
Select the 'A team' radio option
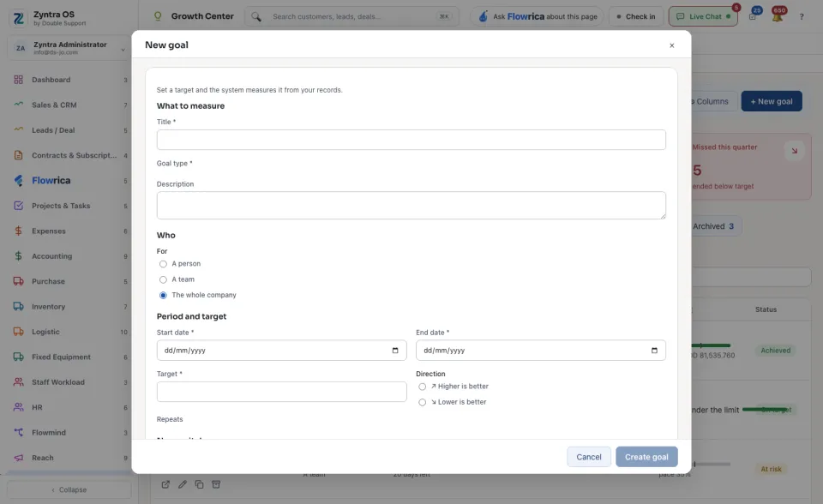click(163, 279)
